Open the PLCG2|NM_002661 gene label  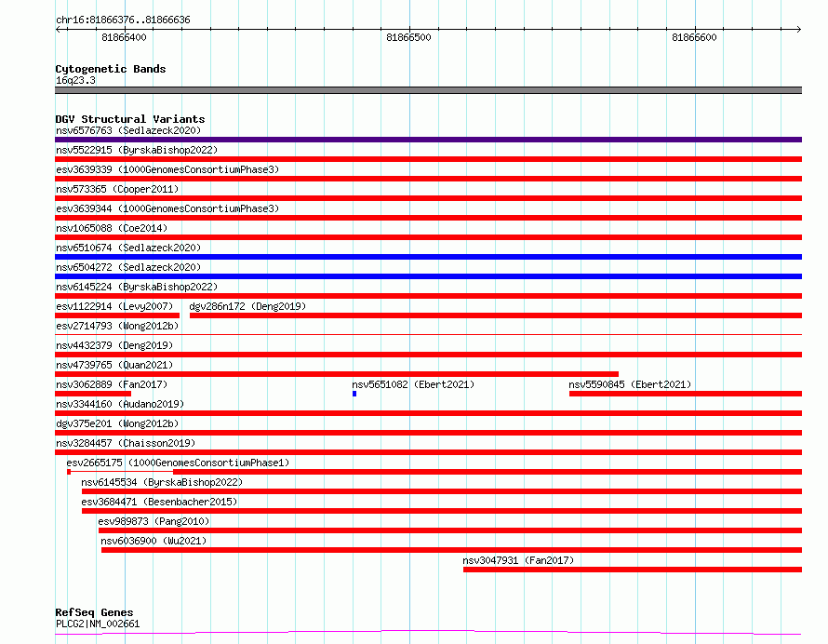[x=98, y=624]
